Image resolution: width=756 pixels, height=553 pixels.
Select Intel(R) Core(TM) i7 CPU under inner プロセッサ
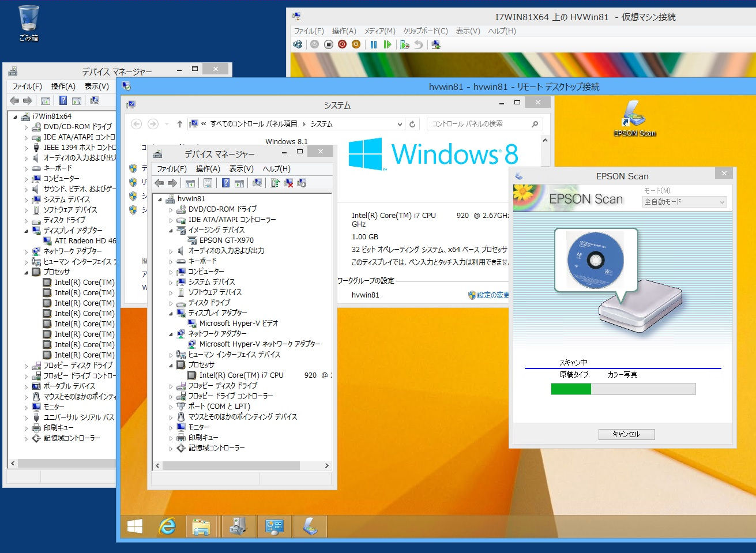(x=258, y=375)
